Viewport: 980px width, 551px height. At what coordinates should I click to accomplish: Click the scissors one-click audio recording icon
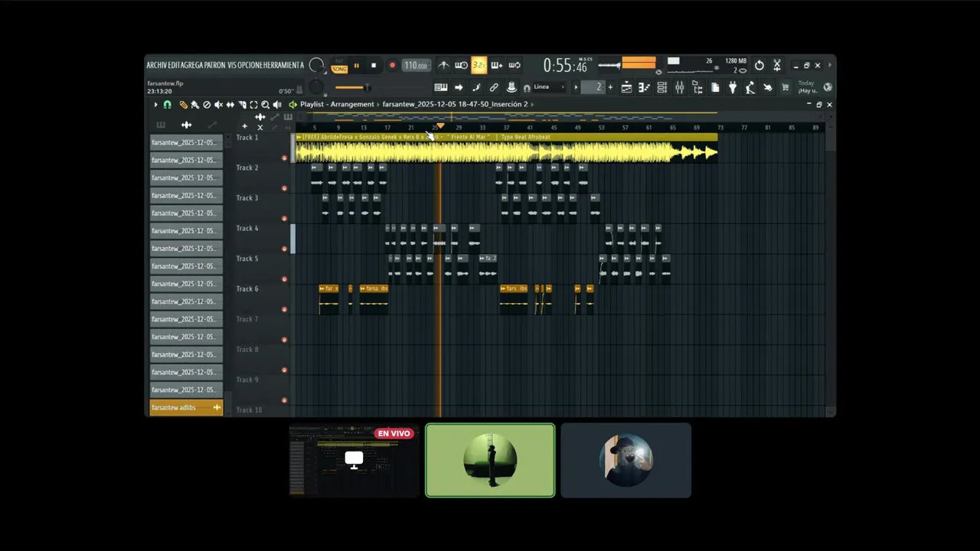coord(777,65)
